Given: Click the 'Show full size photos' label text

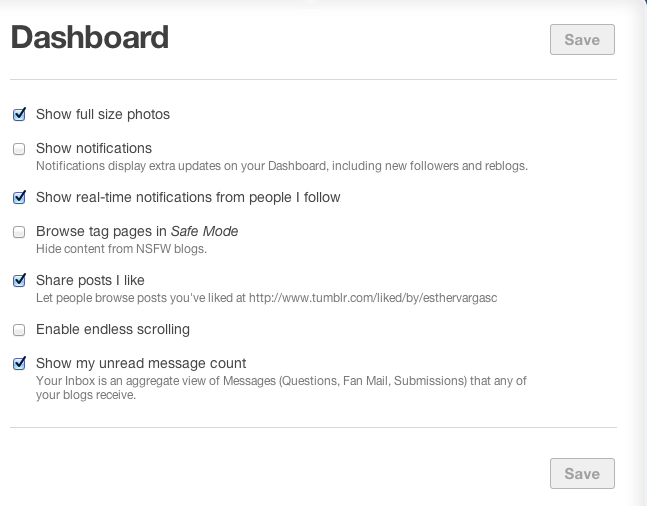Looking at the screenshot, I should pyautogui.click(x=103, y=115).
